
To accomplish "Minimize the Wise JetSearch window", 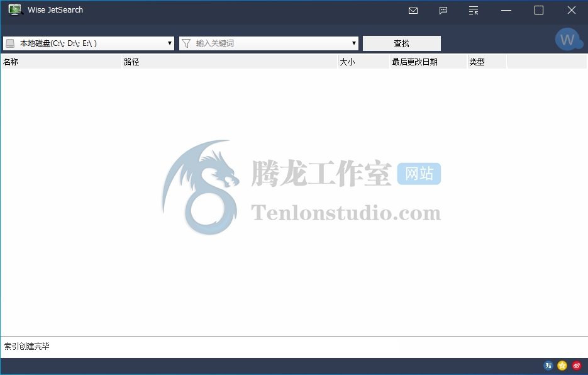I will (506, 10).
